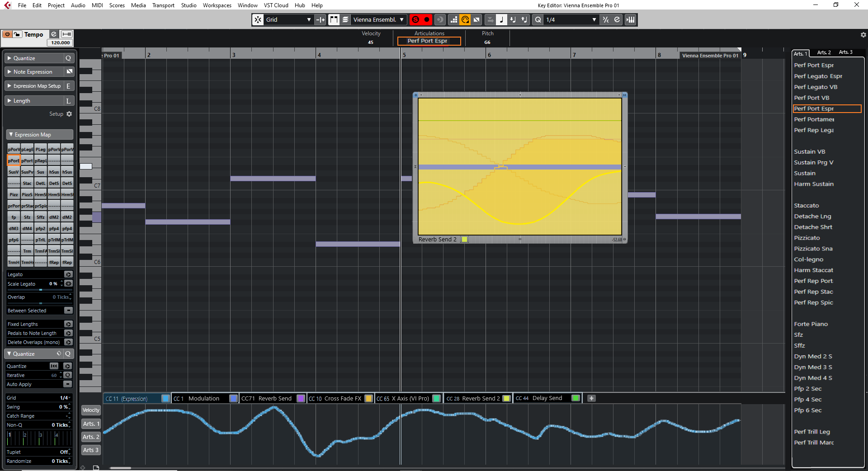This screenshot has height=471, width=868.
Task: Switch to the Arts. 3 tab
Action: click(x=845, y=52)
